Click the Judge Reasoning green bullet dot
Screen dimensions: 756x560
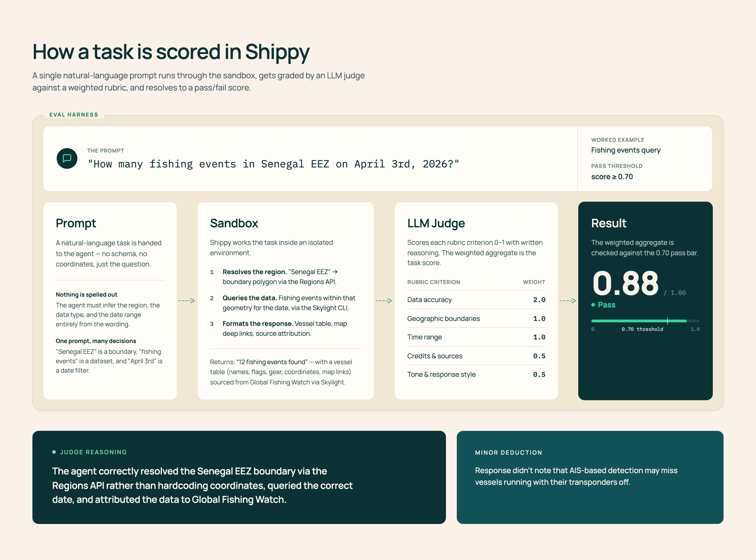click(54, 452)
